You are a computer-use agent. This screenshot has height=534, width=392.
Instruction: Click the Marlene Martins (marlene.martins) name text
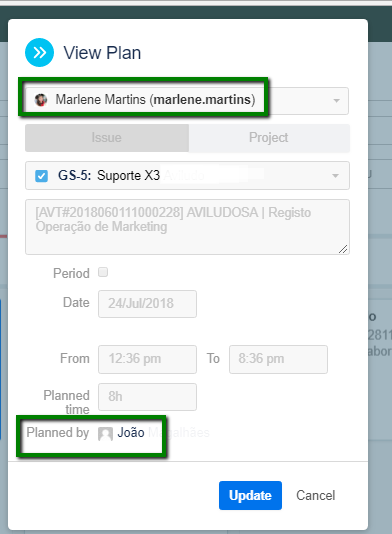155,99
